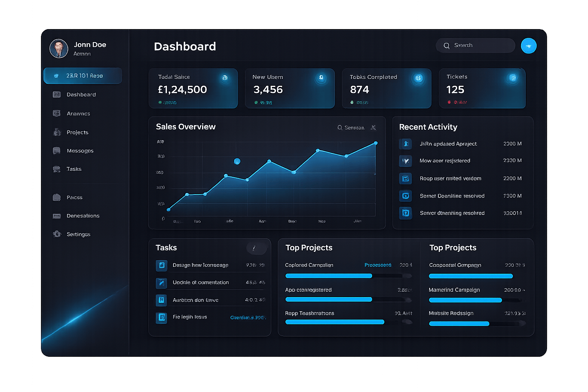Open Projects in the sidebar menu

point(77,132)
